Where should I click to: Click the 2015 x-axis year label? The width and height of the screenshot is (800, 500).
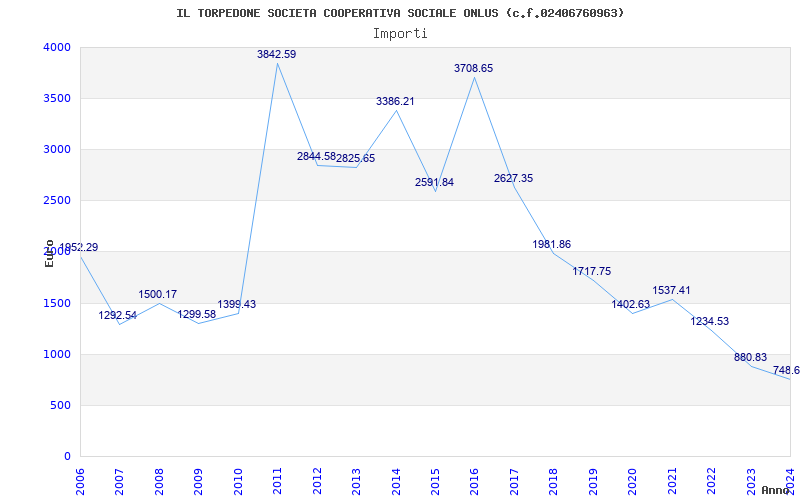pyautogui.click(x=435, y=481)
